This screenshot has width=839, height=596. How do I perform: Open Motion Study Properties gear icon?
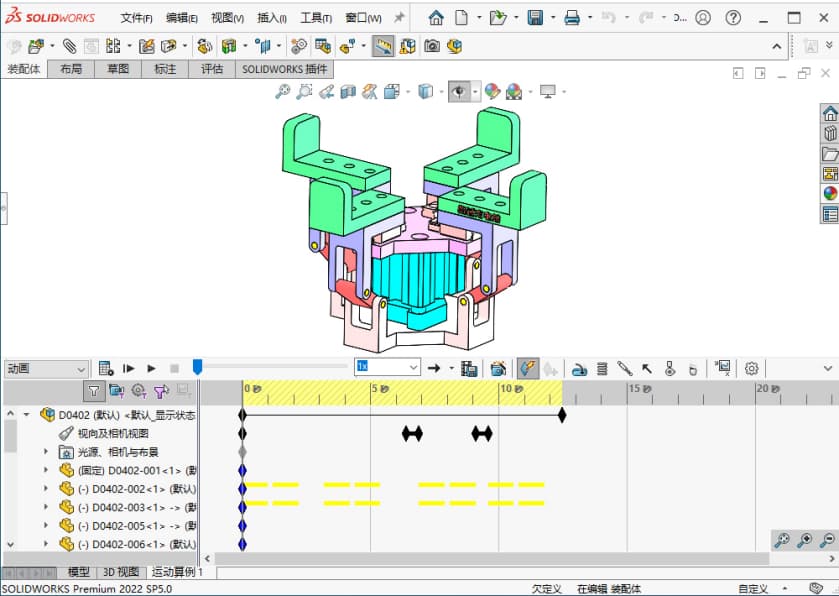click(x=752, y=368)
